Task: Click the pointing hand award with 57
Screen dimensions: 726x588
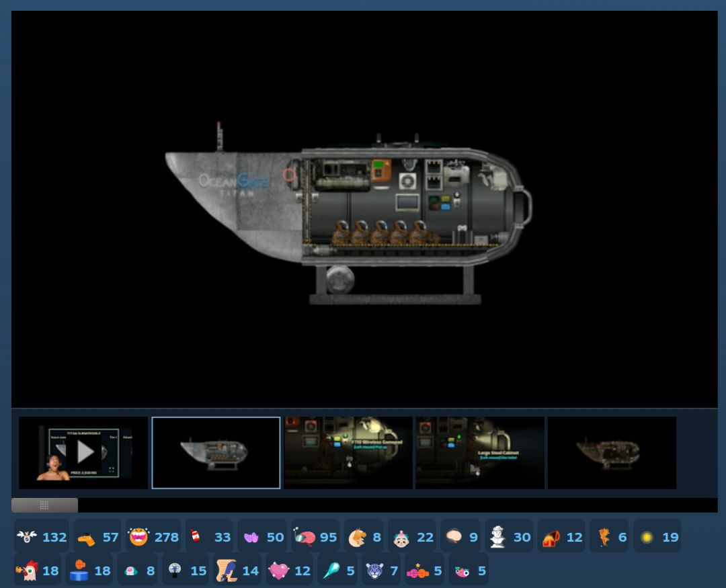Action: tap(97, 537)
